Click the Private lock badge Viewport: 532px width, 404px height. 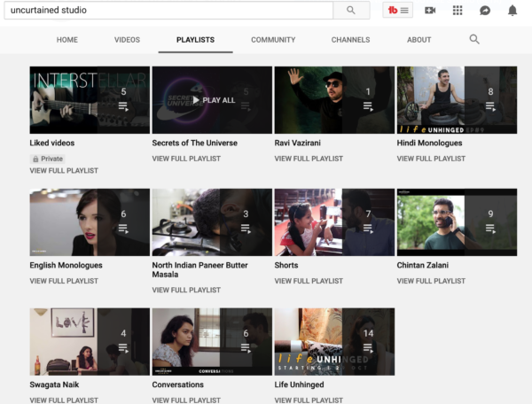click(48, 159)
